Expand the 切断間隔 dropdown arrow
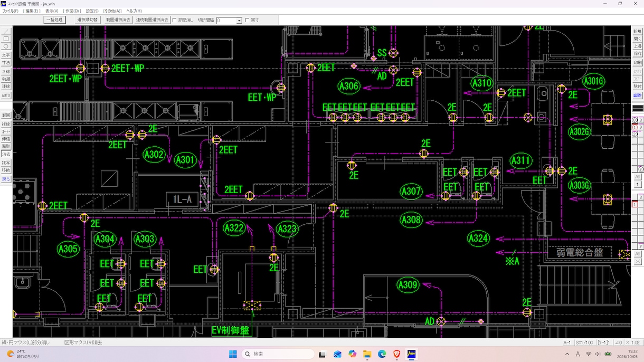The image size is (644, 362). (x=239, y=21)
